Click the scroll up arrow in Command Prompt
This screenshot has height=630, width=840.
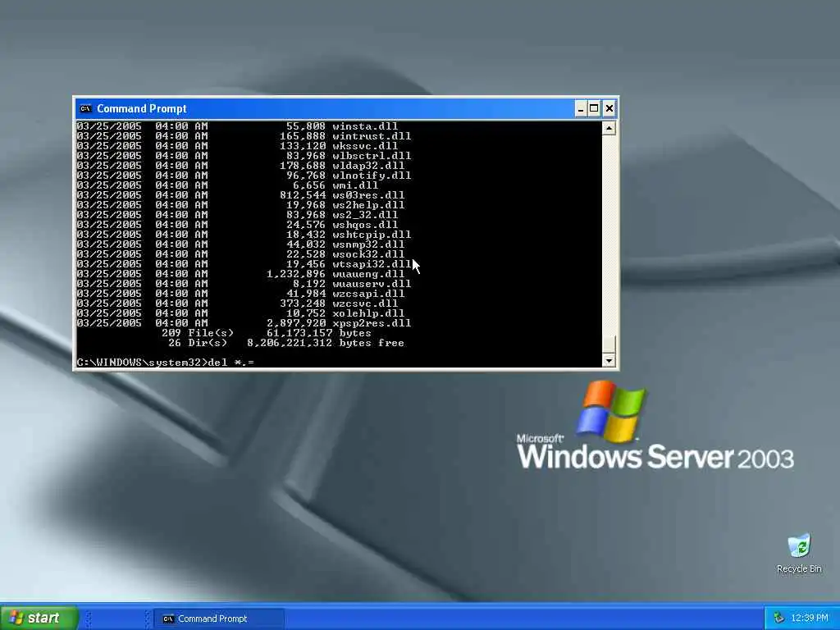tap(609, 128)
